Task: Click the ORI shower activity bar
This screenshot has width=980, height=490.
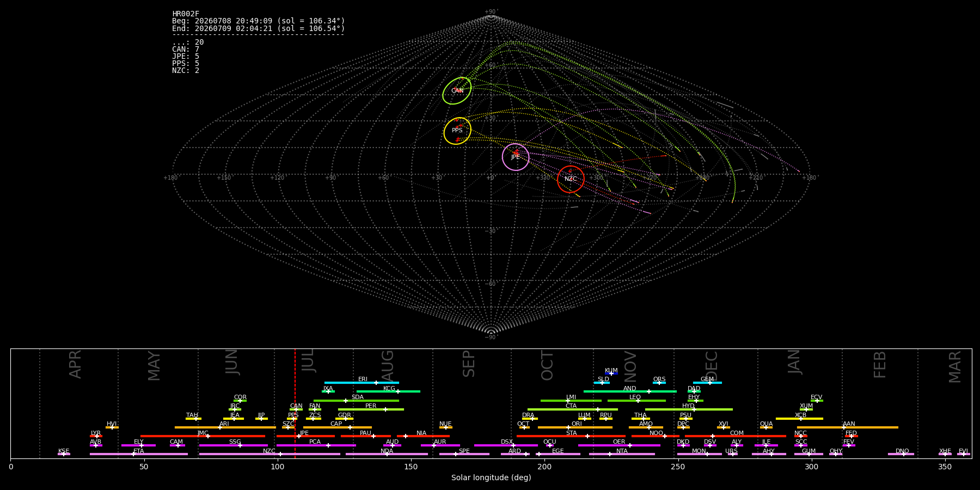Action: tap(575, 427)
